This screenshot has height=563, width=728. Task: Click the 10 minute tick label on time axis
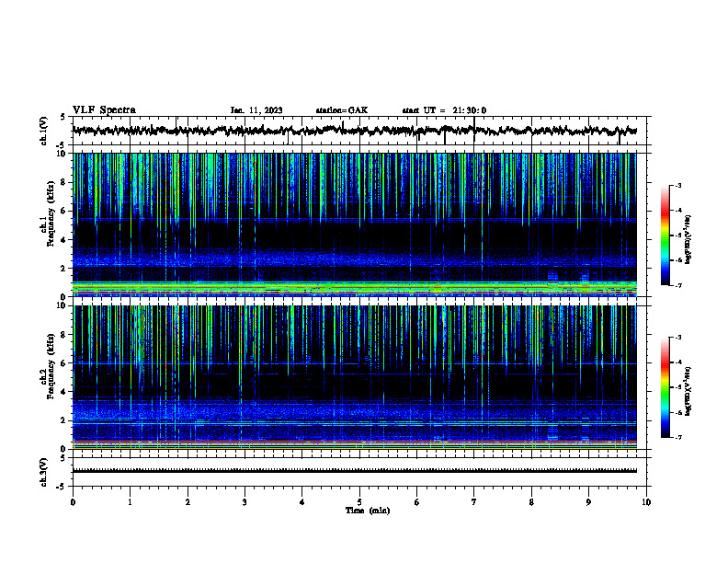(646, 502)
